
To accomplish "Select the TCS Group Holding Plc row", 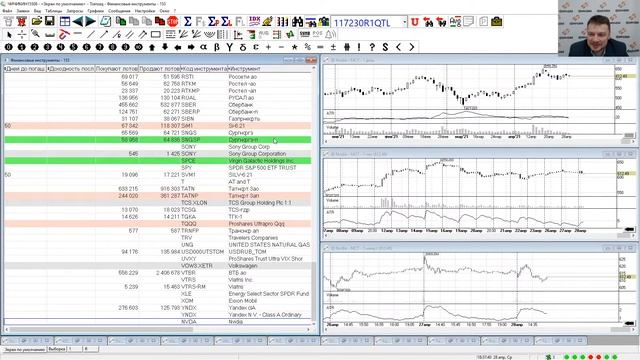I will (158, 203).
